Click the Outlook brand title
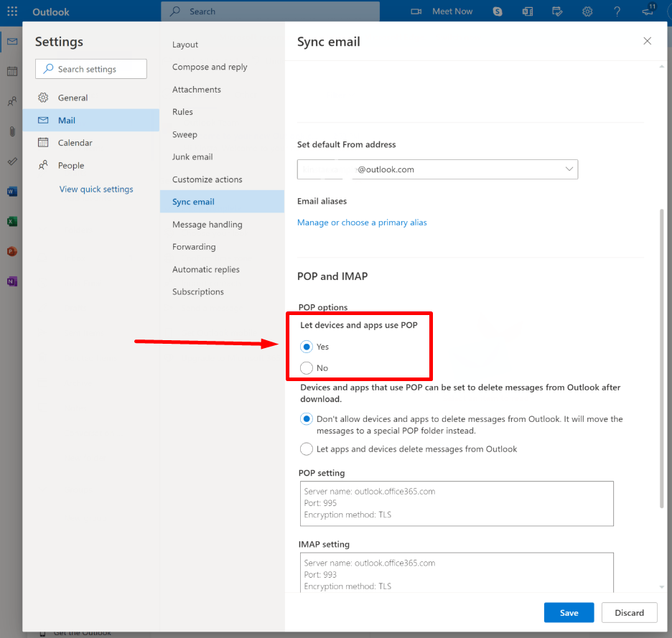672x638 pixels. pyautogui.click(x=51, y=12)
